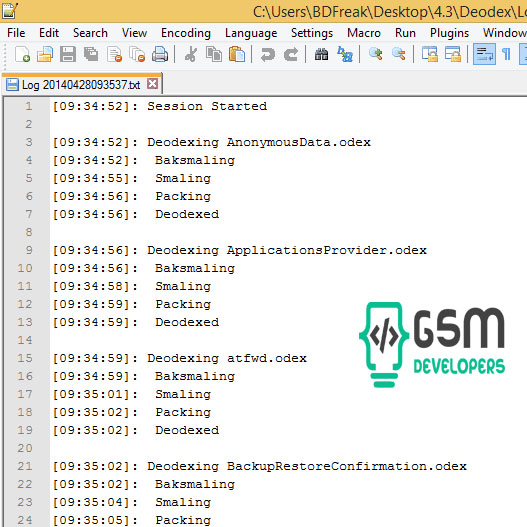This screenshot has height=527, width=527.
Task: Close the Log 20140428093537.txt tab
Action: pyautogui.click(x=152, y=84)
